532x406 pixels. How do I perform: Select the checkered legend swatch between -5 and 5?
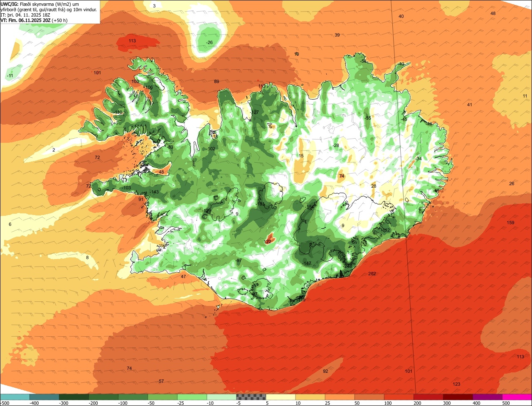(x=251, y=397)
